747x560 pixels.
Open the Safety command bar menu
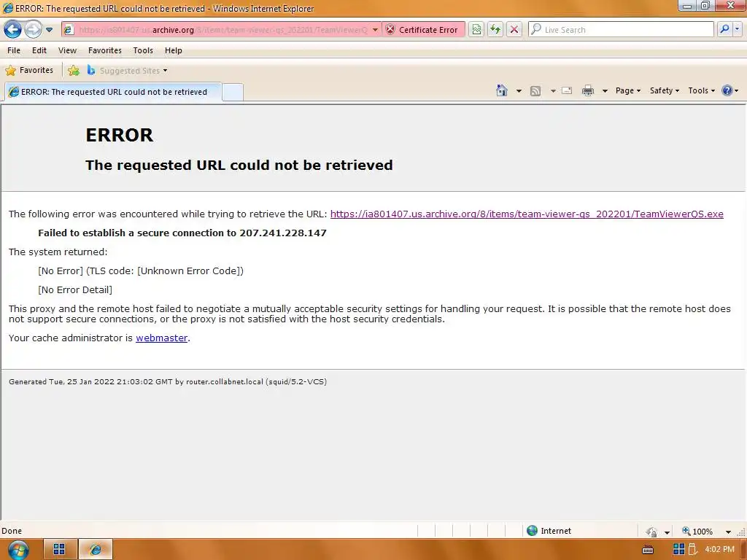pos(665,90)
